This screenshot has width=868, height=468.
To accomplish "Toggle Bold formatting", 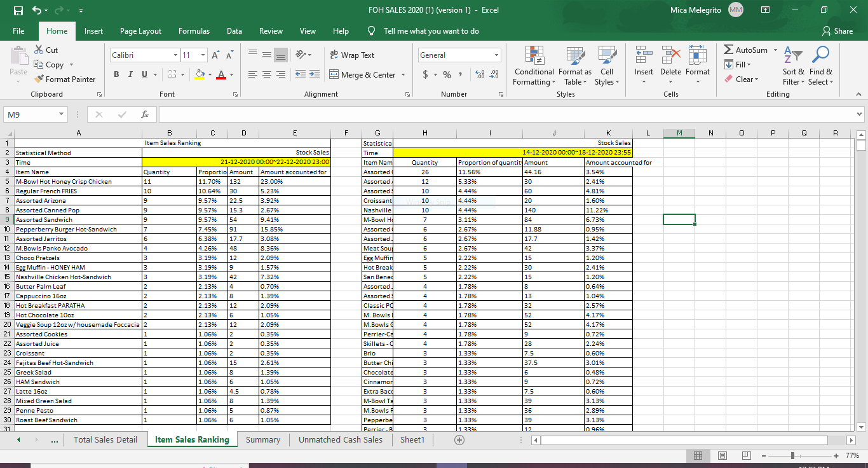I will (x=117, y=75).
